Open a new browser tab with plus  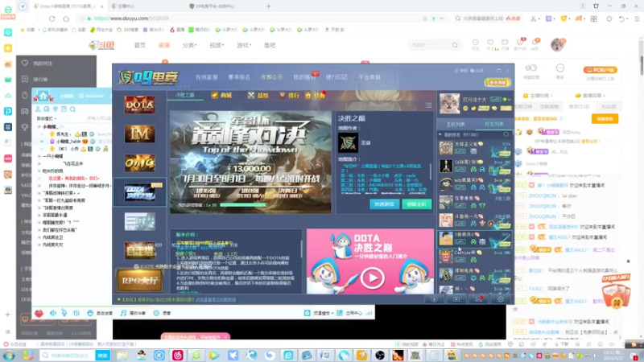point(269,6)
